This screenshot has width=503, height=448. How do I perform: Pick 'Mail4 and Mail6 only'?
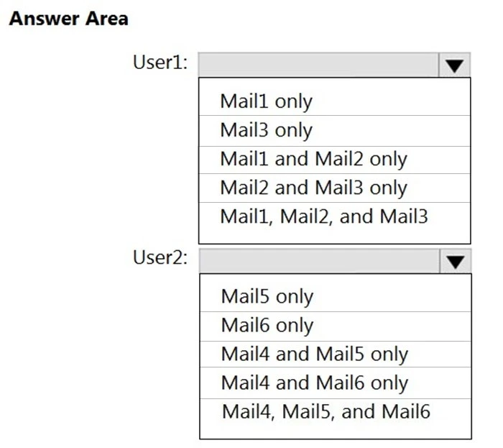coord(314,383)
